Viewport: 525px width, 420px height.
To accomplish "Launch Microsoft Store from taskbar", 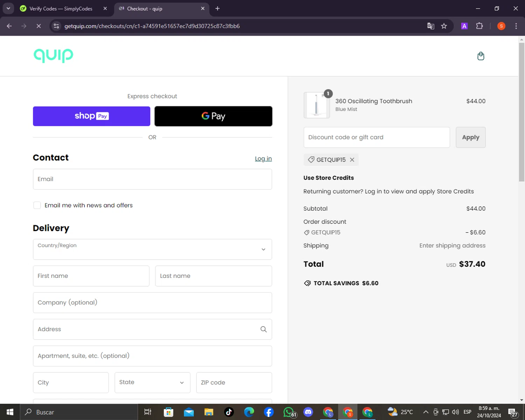I will pyautogui.click(x=168, y=412).
